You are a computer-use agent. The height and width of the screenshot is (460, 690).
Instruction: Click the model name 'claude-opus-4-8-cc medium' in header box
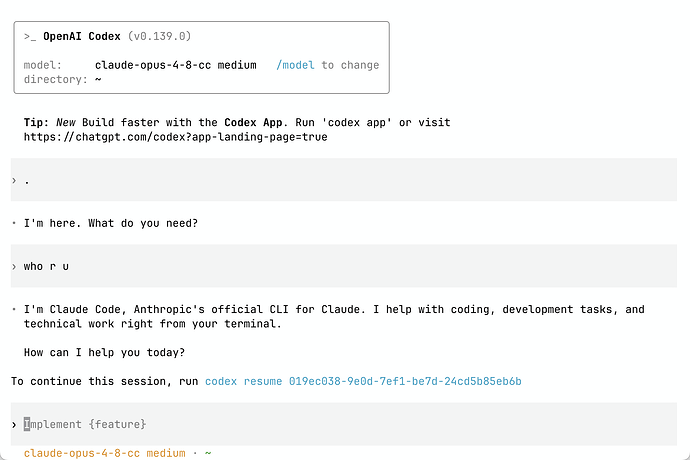click(176, 65)
